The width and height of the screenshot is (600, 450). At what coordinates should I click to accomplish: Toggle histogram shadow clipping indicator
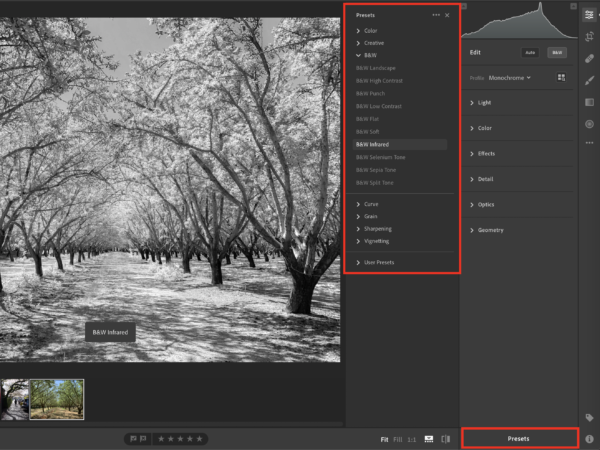coord(464,6)
